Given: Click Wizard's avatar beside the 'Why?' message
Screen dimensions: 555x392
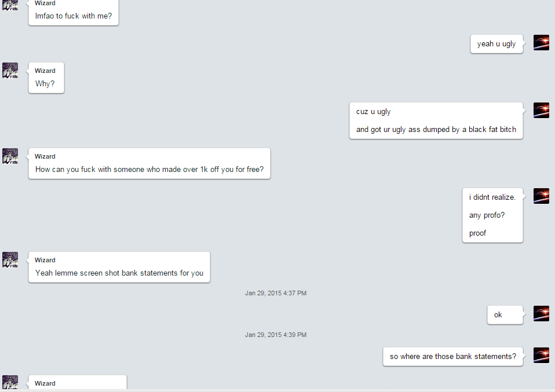Looking at the screenshot, I should click(10, 71).
